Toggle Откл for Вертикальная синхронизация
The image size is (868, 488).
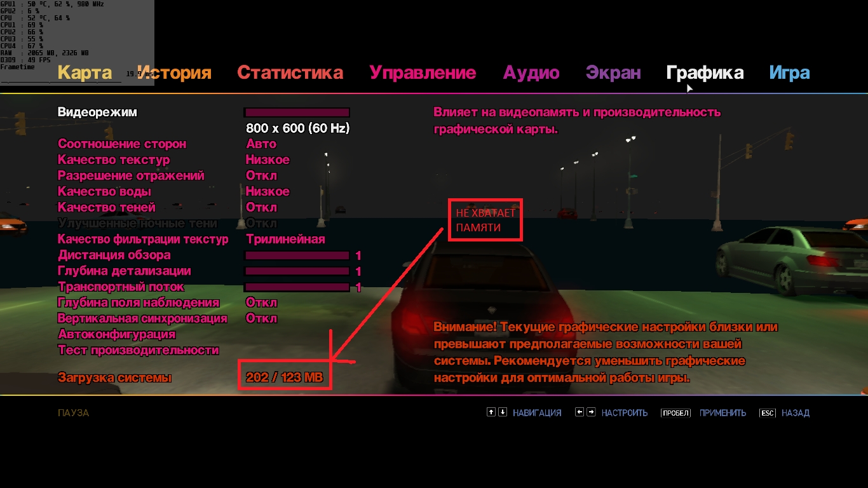[261, 319]
